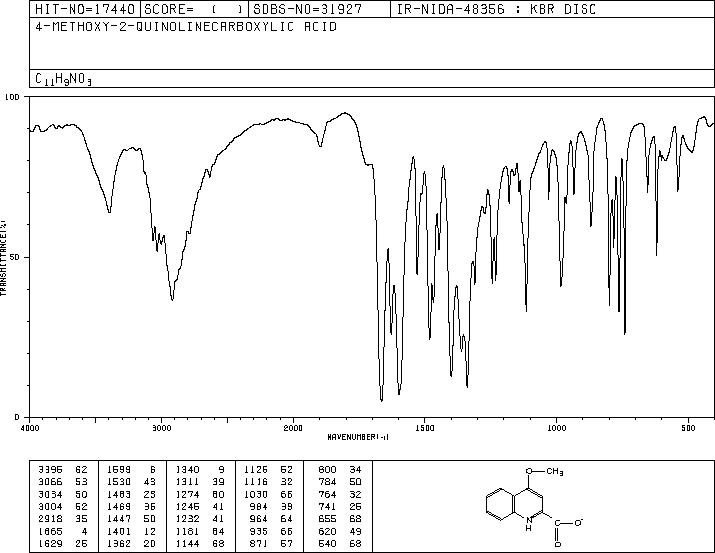Click the 4000 tick label on wavenumber axis

(x=30, y=428)
